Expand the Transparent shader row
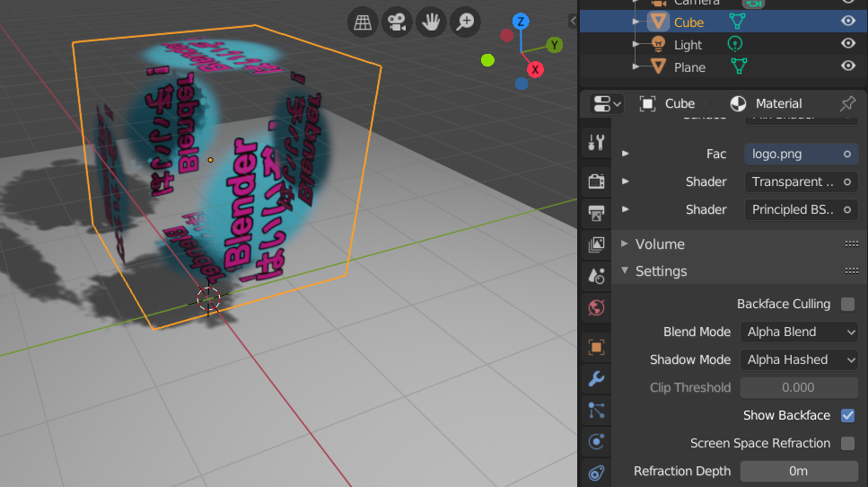Viewport: 868px width, 487px height. pyautogui.click(x=626, y=182)
